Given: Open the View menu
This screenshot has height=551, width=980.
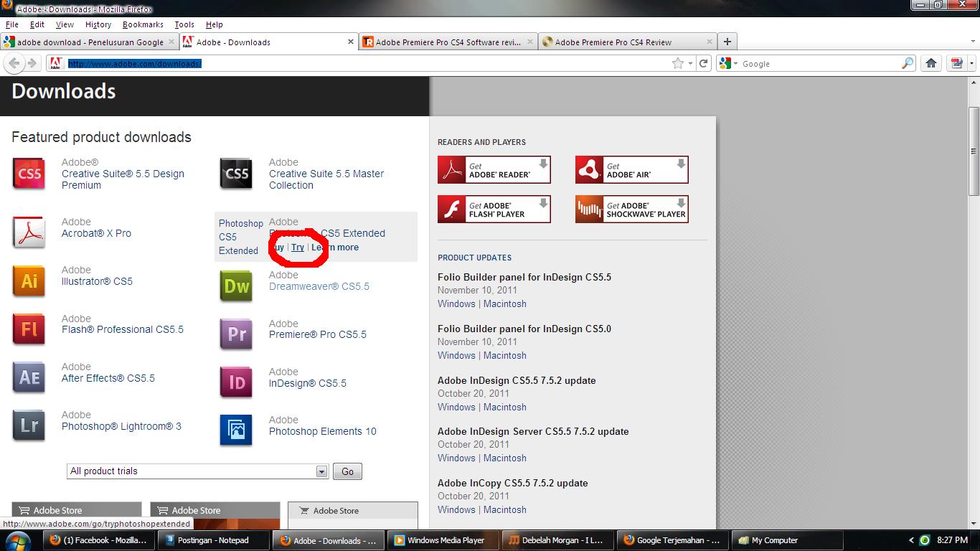Looking at the screenshot, I should pyautogui.click(x=65, y=24).
